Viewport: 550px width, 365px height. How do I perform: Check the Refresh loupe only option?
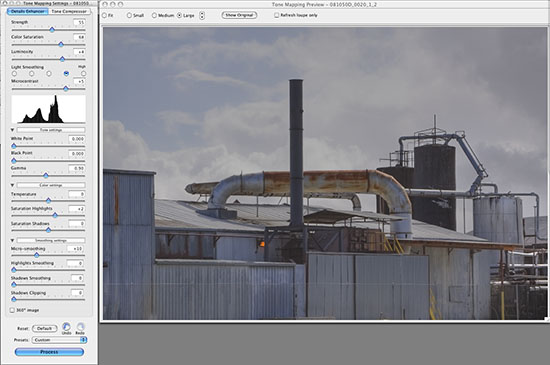point(276,15)
